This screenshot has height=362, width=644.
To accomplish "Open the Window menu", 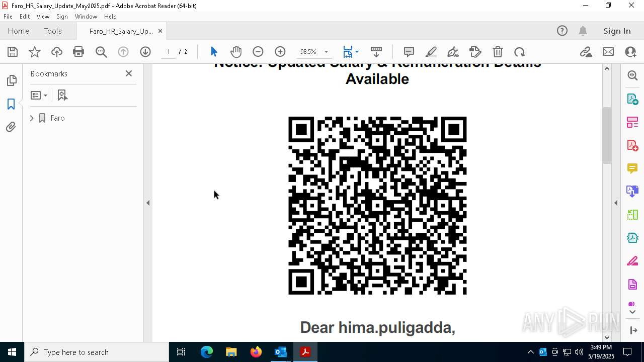I will 86,17.
